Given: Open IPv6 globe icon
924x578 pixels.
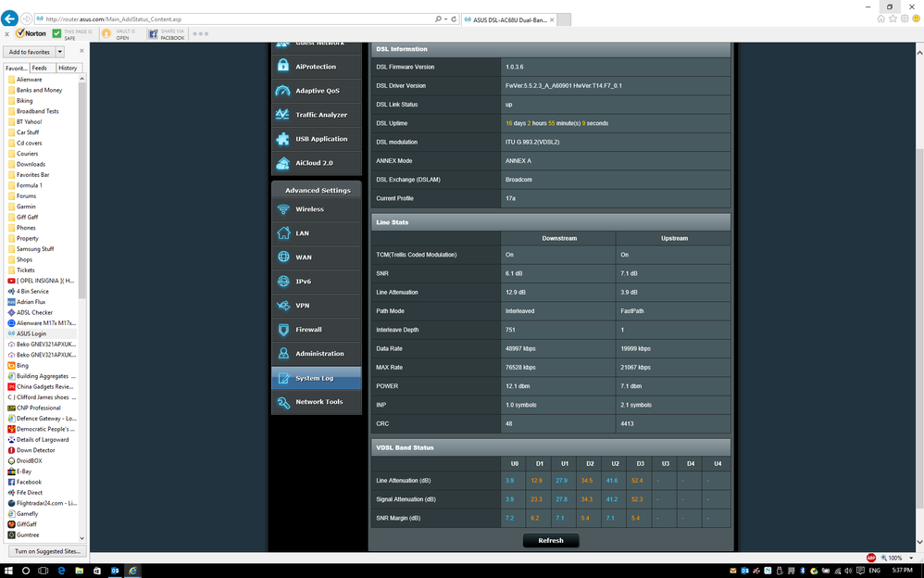Looking at the screenshot, I should [x=283, y=282].
